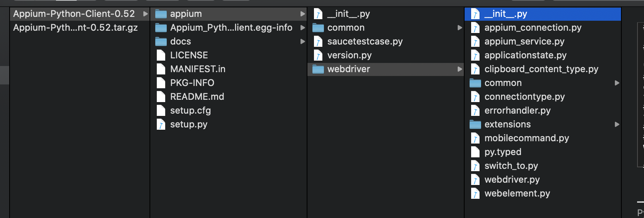Expand the Appium-Python-Client-0.52 folder arrow
The width and height of the screenshot is (644, 218).
145,14
